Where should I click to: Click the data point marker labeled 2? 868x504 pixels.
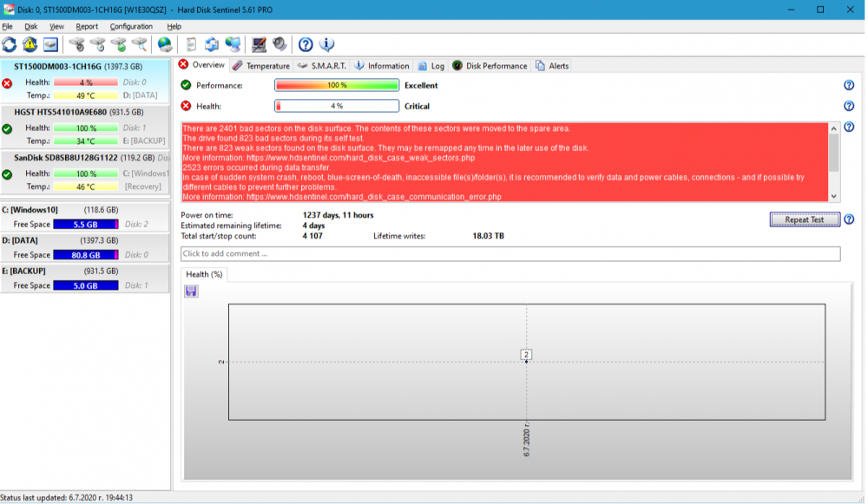[x=527, y=355]
